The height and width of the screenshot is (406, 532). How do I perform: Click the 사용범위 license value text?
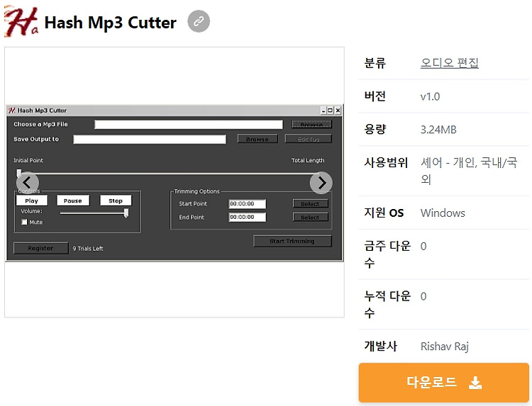pos(469,171)
